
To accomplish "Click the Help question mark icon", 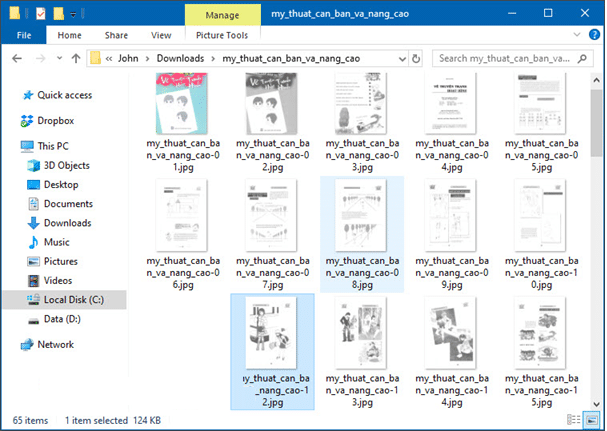I will coord(594,35).
